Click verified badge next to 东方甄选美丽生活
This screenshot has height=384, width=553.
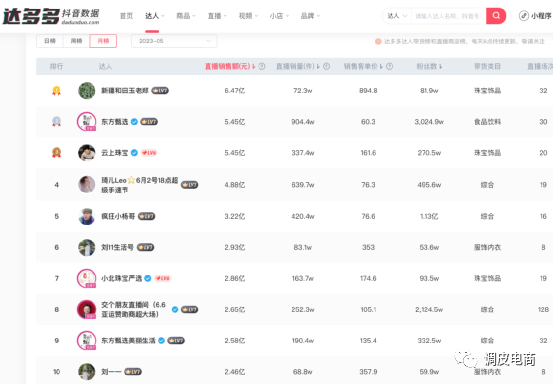(161, 340)
